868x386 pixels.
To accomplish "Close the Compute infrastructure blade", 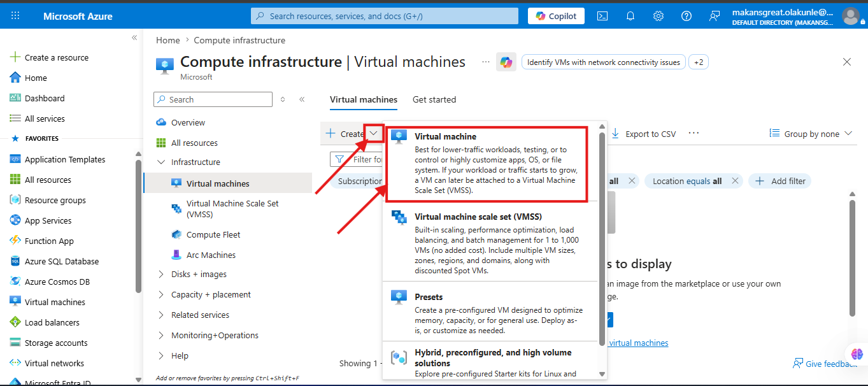I will click(847, 62).
